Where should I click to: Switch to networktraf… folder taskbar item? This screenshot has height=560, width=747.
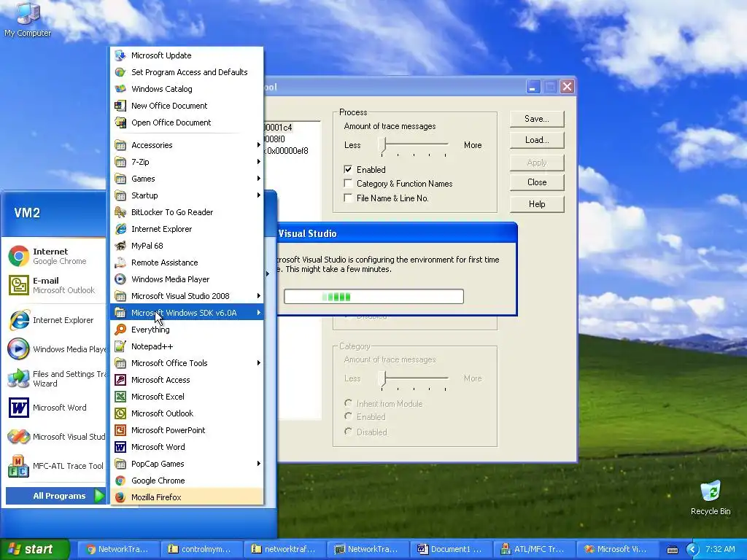click(x=284, y=549)
